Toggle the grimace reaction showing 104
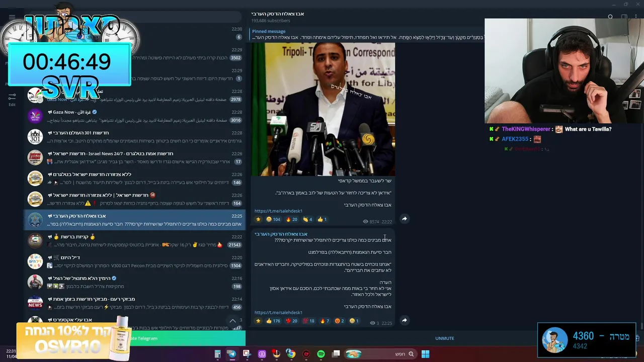 pos(273,219)
